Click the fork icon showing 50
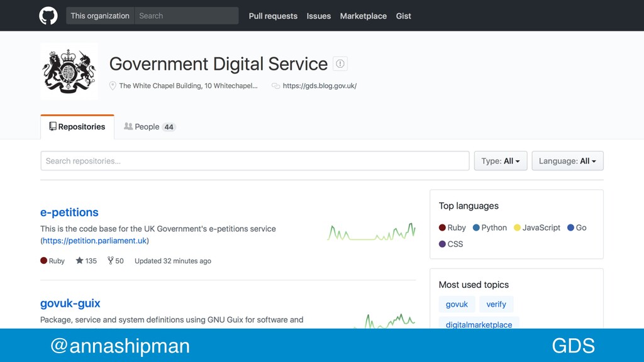The image size is (644, 362). point(111,261)
